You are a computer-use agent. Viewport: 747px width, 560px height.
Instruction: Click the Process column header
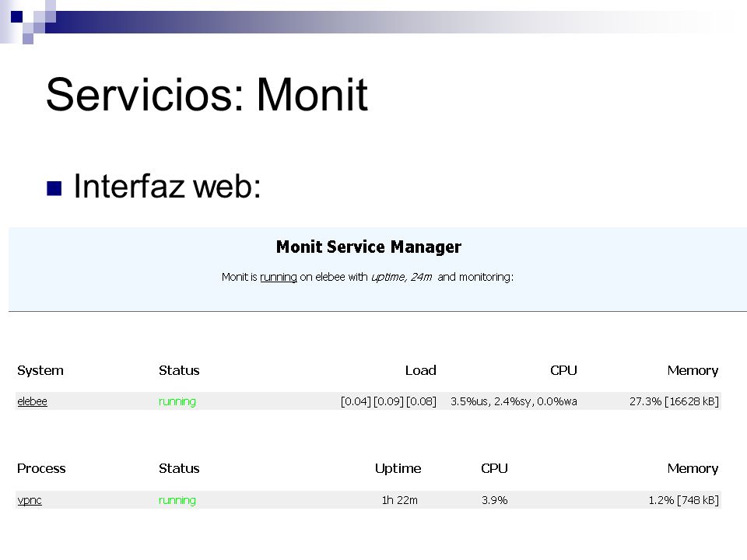click(41, 468)
